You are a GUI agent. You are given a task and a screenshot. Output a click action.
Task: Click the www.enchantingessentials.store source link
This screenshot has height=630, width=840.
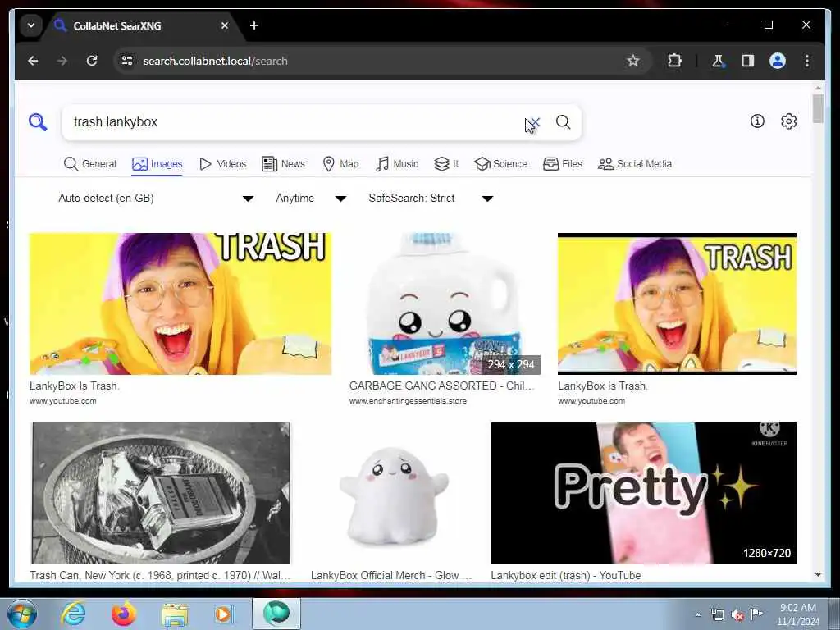click(408, 400)
